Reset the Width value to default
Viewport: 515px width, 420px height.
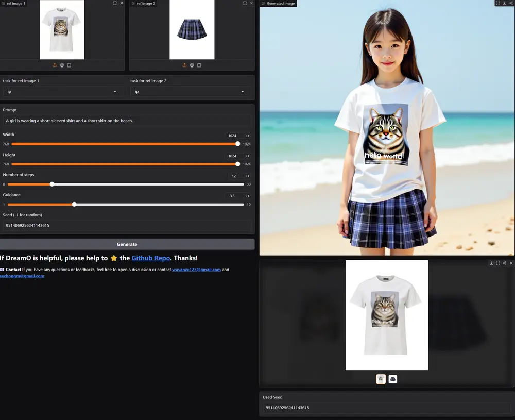[x=248, y=136]
